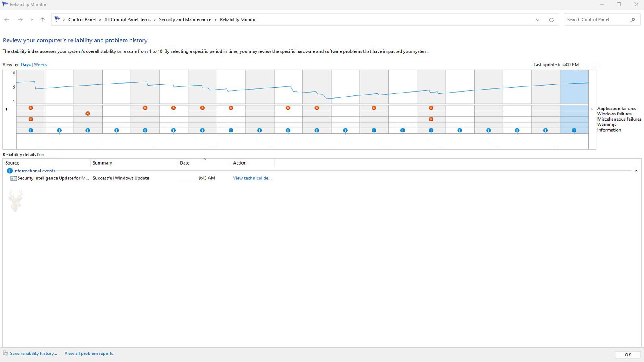Move chart forward with right arrow
Viewport: 644px width, 362px height.
[x=592, y=109]
